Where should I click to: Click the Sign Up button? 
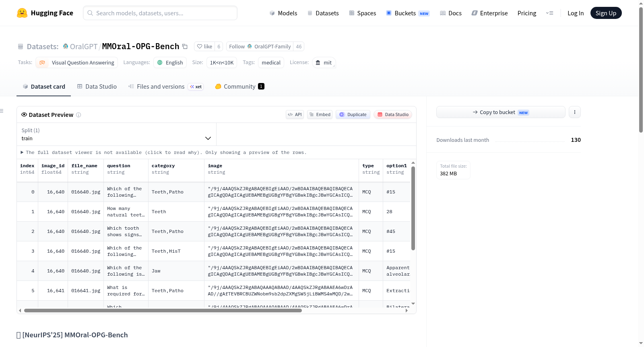click(x=606, y=13)
